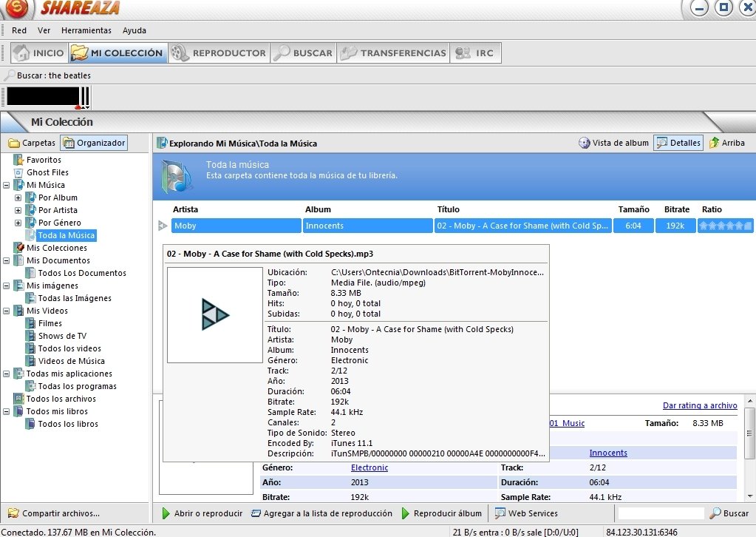
Task: Click the Todas las Imágenes icon
Action: (30, 298)
